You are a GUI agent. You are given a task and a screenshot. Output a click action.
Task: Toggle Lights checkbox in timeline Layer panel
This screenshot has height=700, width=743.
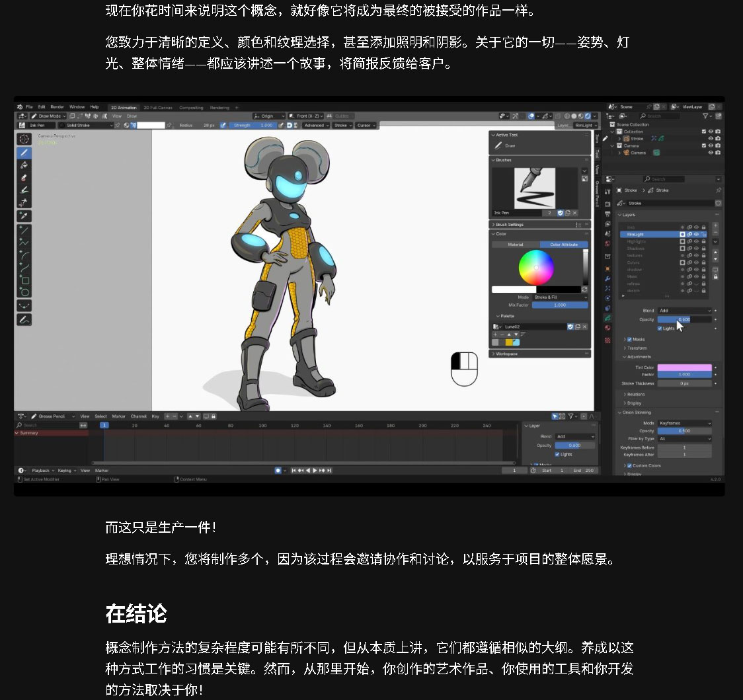click(x=557, y=455)
